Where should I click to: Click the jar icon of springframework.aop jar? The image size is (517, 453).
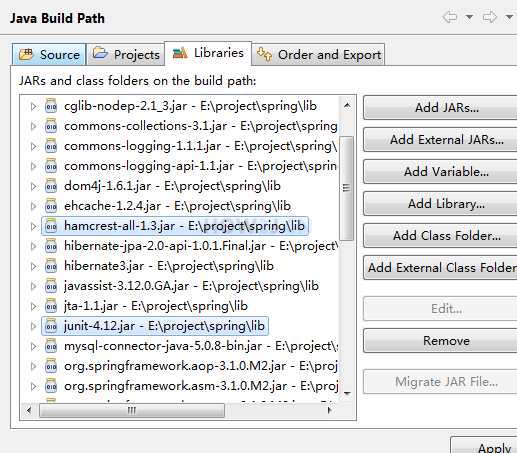51,366
